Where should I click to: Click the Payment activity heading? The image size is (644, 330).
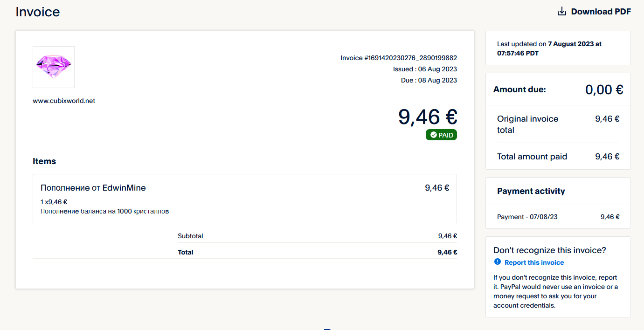click(531, 191)
